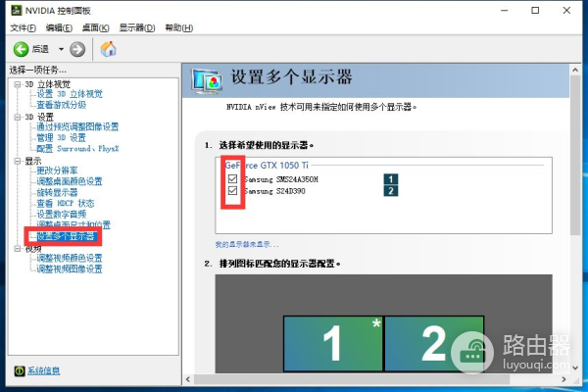Select 调整桌面尺寸和位置 task
588x392 pixels.
coord(73,225)
